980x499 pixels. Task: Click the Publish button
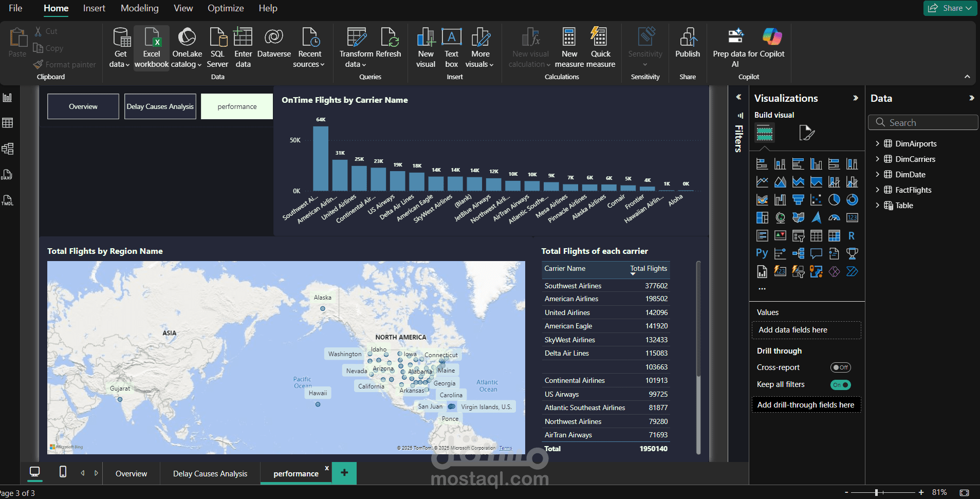687,43
